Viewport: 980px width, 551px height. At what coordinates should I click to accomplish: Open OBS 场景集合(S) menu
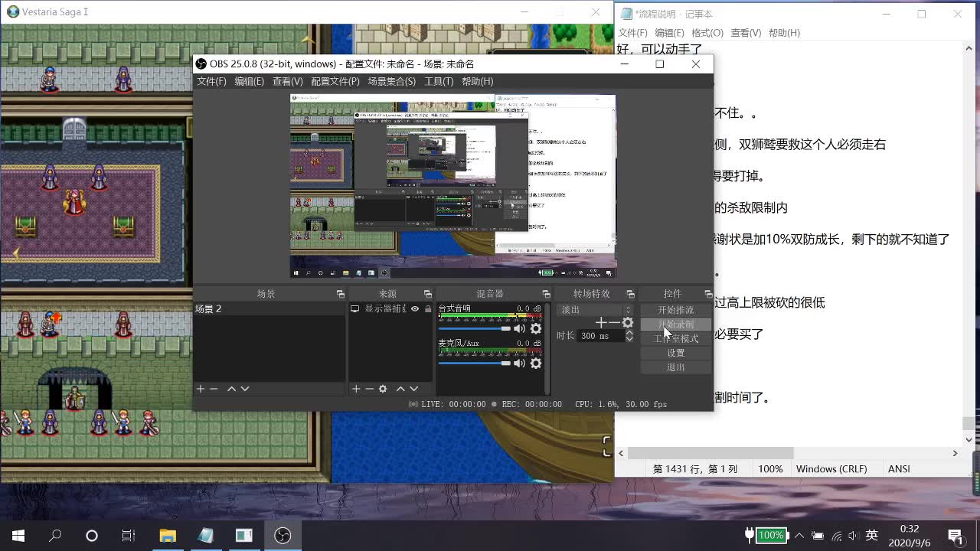392,81
